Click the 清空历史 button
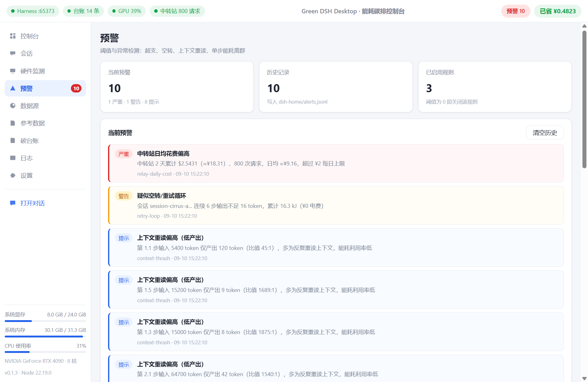Viewport: 588px width, 382px height. (x=545, y=133)
